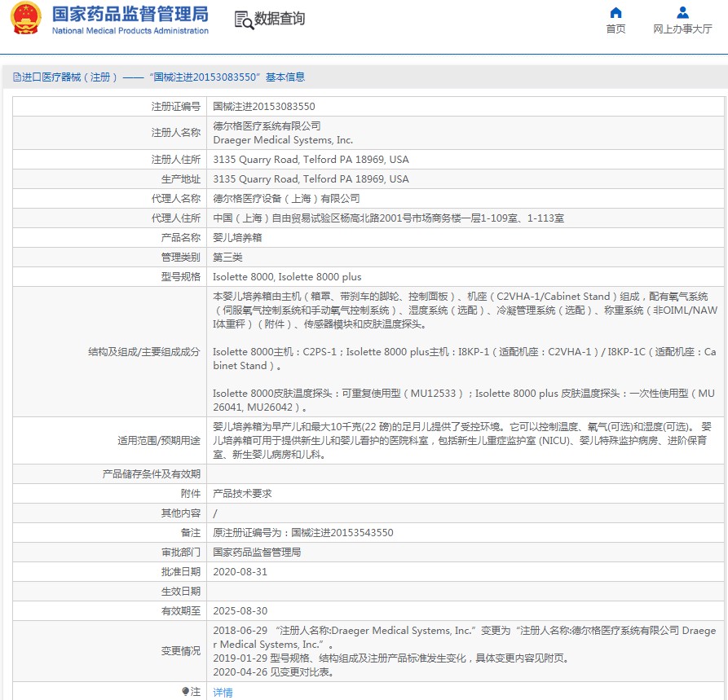Click the breadcrumb title 进口医疗器械（注册）
The height and width of the screenshot is (700, 728).
tap(69, 77)
